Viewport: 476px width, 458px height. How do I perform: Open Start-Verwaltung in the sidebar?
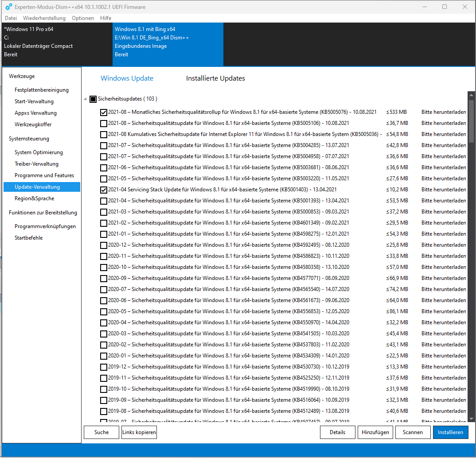(34, 101)
